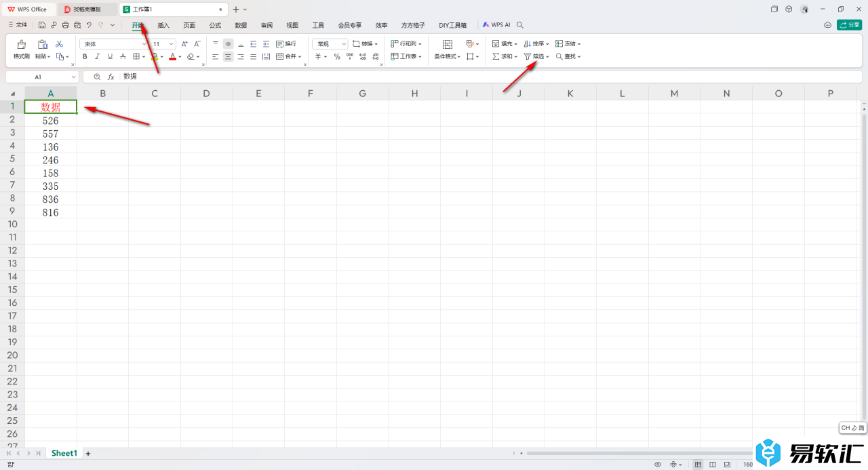The width and height of the screenshot is (868, 470).
Task: Open the number format 常规 dropdown
Action: pos(343,43)
